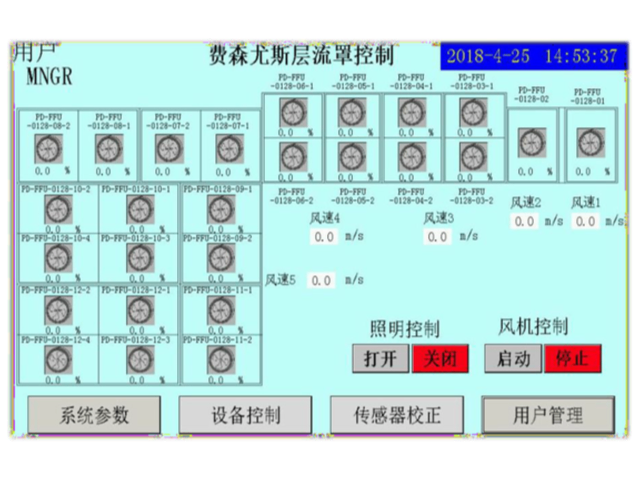Select the 风速3 value field
Screen dimensions: 640x480
click(437, 237)
